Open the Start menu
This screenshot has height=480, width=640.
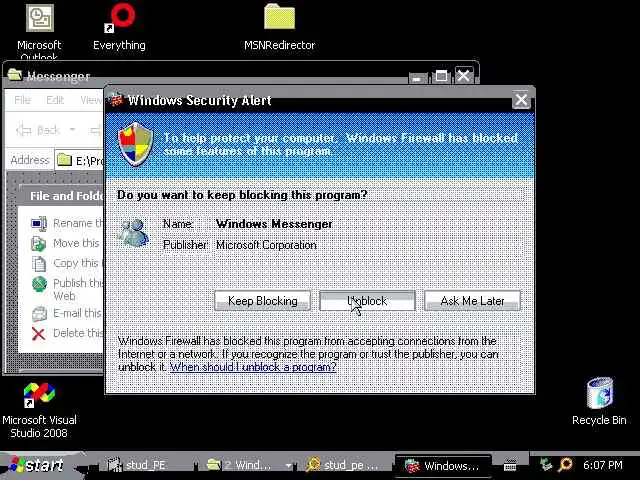point(38,465)
